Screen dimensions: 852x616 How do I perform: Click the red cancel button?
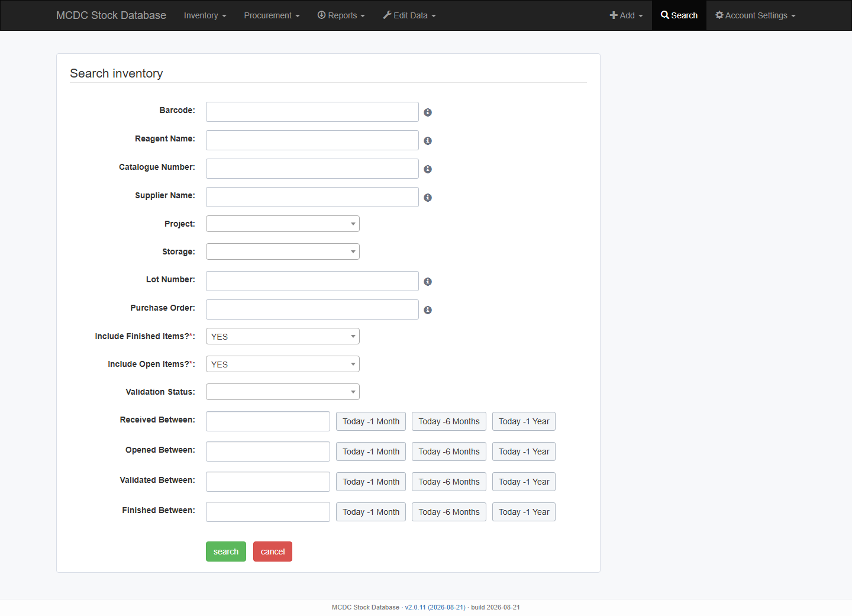tap(273, 552)
